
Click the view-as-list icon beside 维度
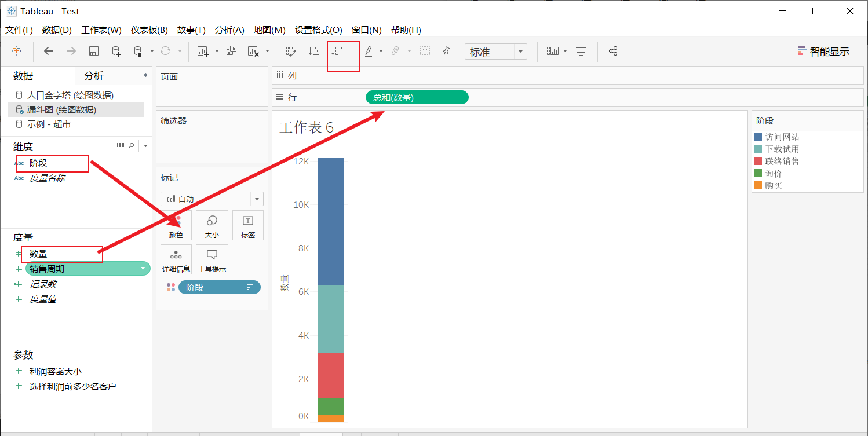[x=121, y=146]
